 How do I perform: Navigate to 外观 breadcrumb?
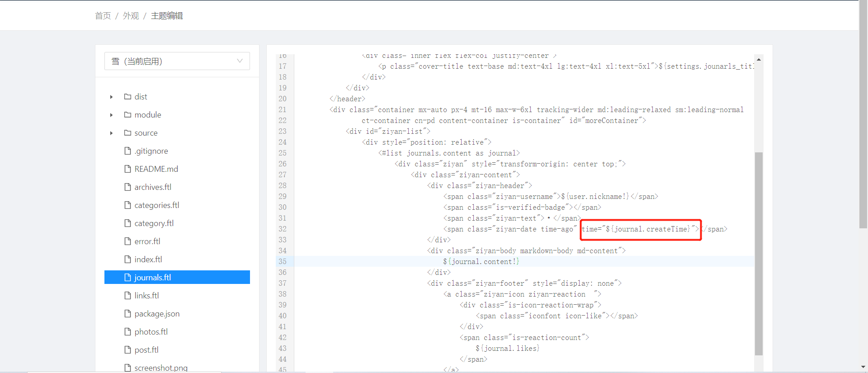click(131, 16)
